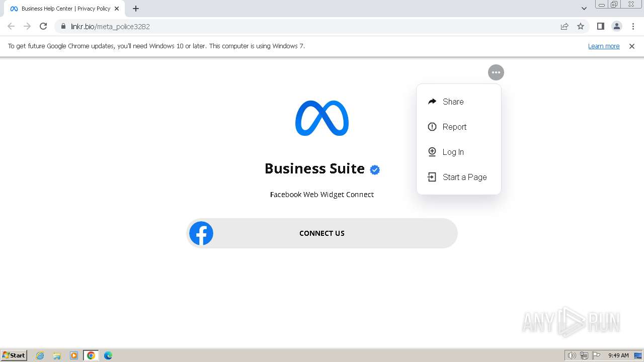Viewport: 644px width, 362px height.
Task: Select the Business Help Center tab
Action: tap(65, 9)
